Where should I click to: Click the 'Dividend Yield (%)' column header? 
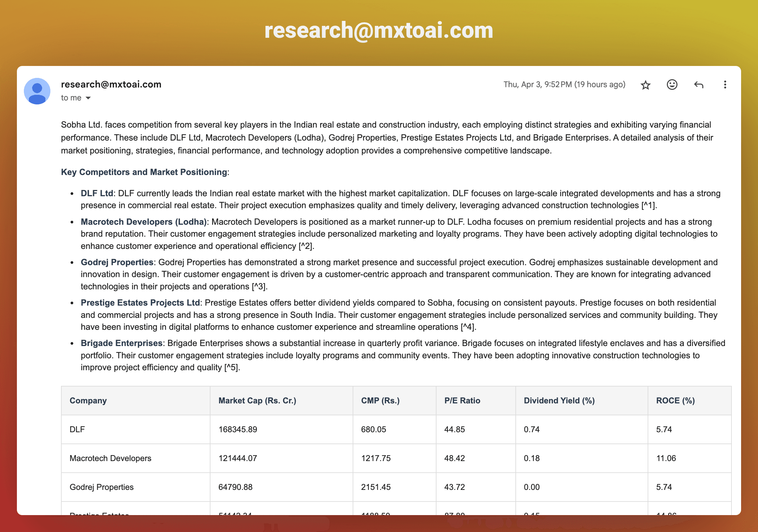coord(559,400)
